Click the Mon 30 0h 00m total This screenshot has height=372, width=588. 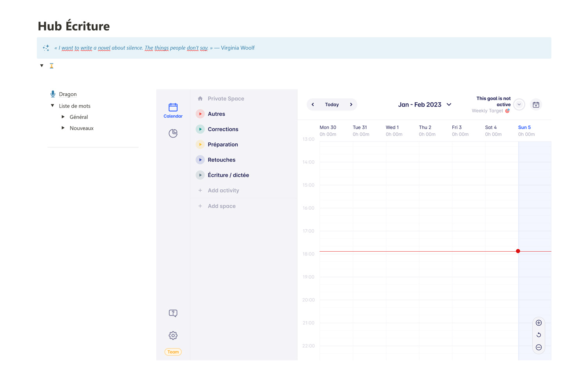pos(328,134)
